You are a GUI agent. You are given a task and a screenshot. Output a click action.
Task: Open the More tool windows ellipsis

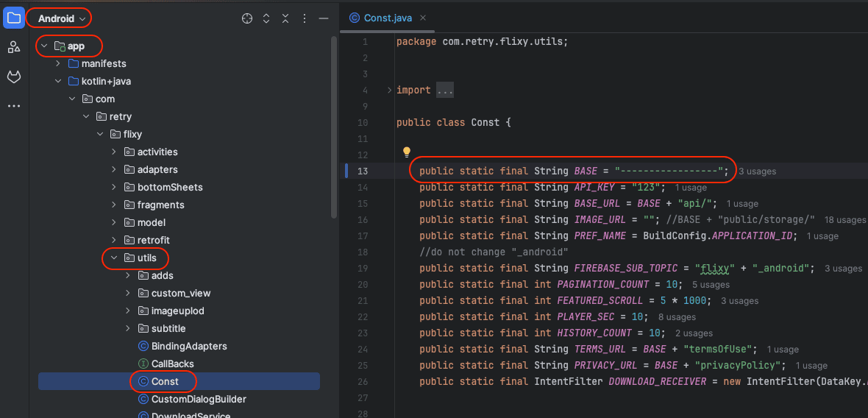pos(13,106)
